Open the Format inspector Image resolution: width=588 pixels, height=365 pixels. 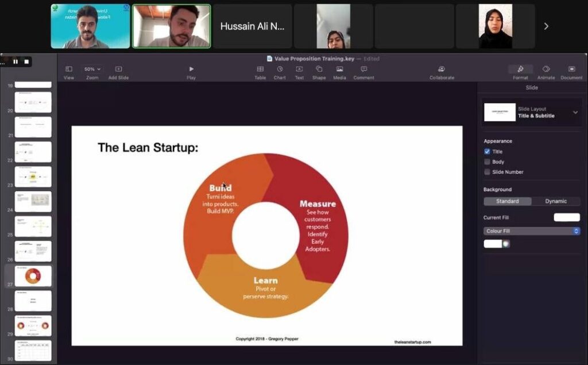pos(520,69)
